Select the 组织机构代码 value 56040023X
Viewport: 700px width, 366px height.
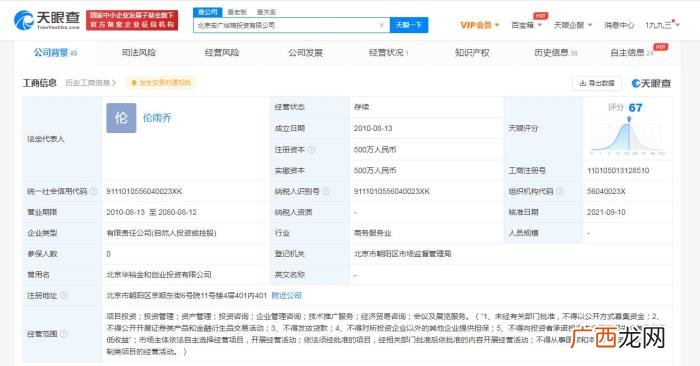[606, 191]
